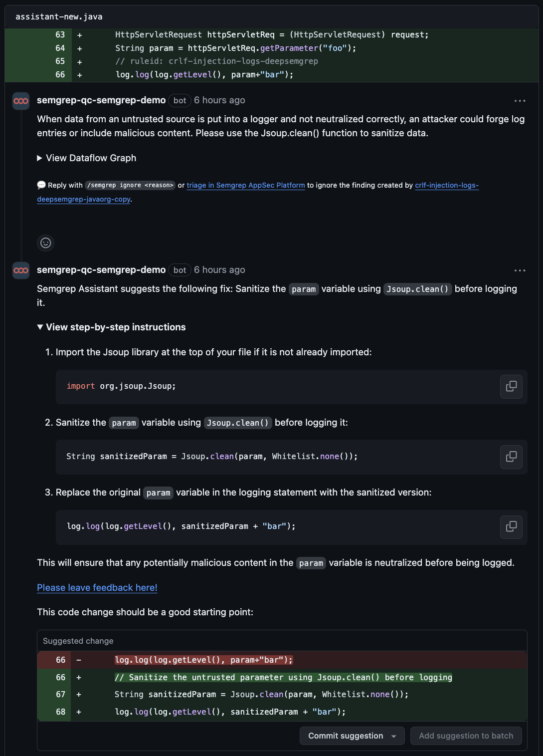Add a smiley reaction to the comment

(45, 243)
